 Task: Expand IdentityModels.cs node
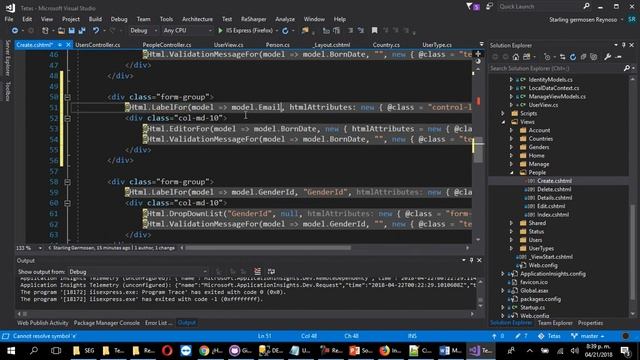pyautogui.click(x=511, y=80)
